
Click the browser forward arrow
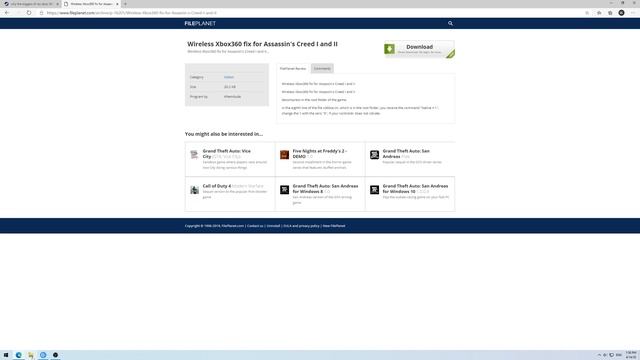point(18,13)
